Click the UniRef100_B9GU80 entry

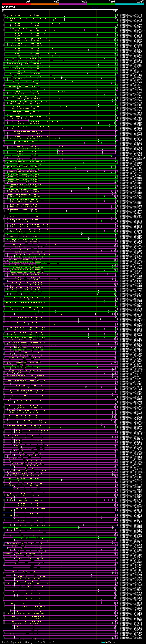(x=131, y=32)
